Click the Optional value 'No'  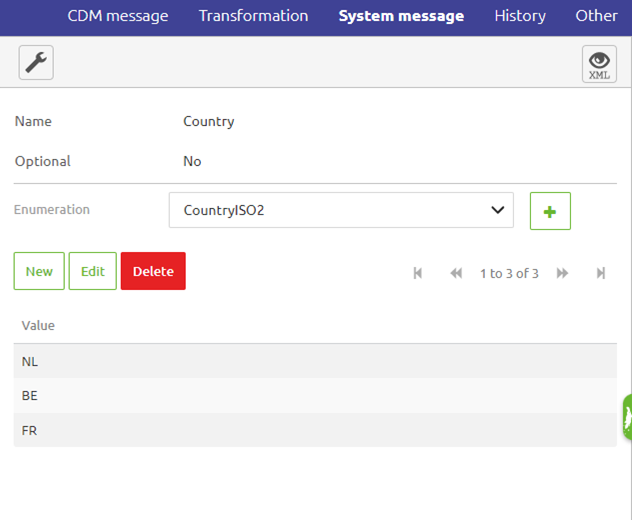192,161
